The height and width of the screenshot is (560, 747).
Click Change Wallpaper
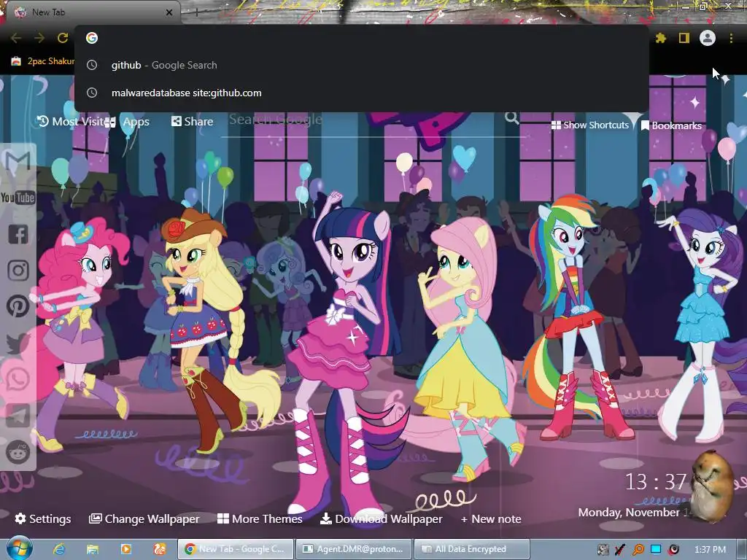coord(144,518)
